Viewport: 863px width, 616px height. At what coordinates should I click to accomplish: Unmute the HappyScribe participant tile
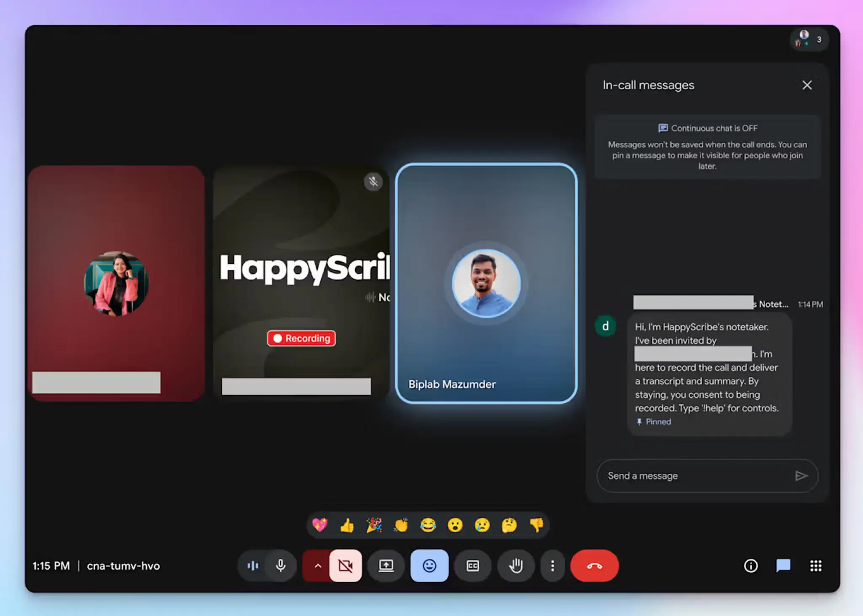point(373,182)
